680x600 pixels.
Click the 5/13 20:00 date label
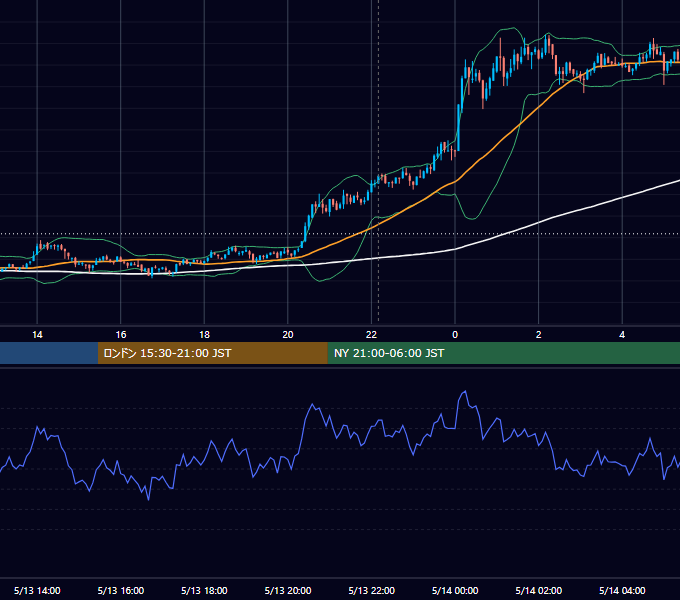[288, 590]
